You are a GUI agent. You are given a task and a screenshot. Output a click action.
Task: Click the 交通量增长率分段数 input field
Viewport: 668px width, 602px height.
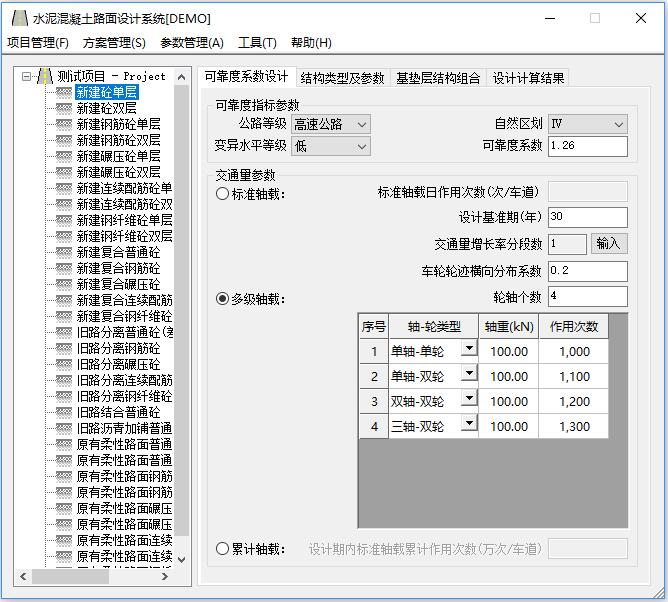567,244
